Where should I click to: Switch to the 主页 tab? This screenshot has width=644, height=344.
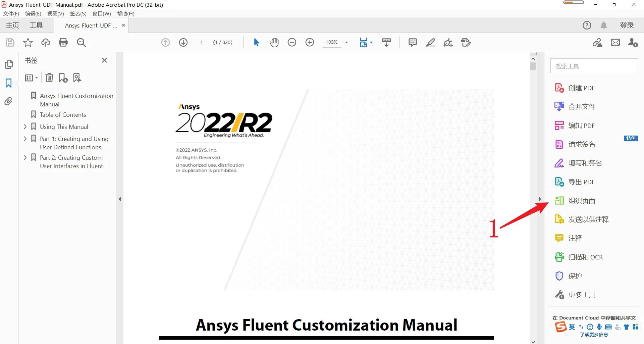tap(12, 25)
